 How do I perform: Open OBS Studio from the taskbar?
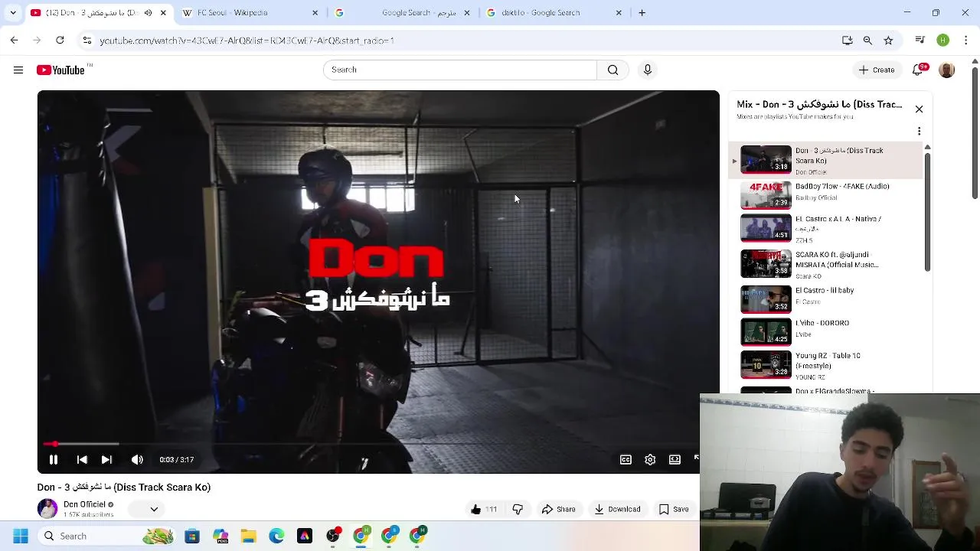pos(333,536)
